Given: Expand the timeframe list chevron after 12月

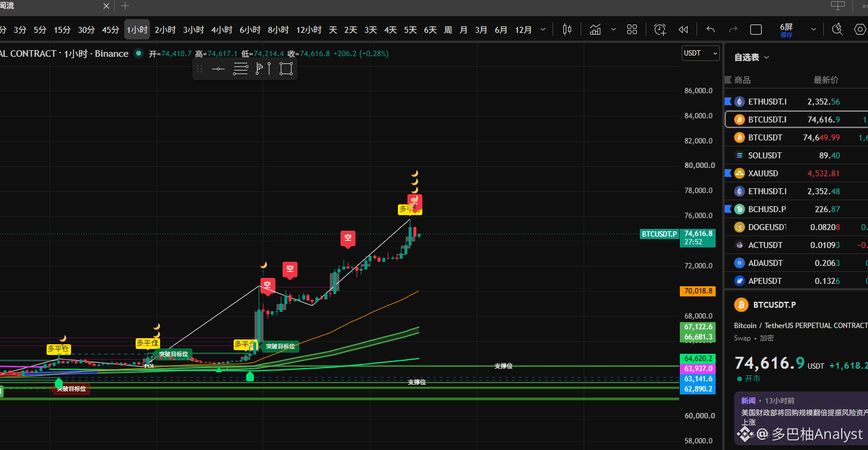Looking at the screenshot, I should point(542,29).
